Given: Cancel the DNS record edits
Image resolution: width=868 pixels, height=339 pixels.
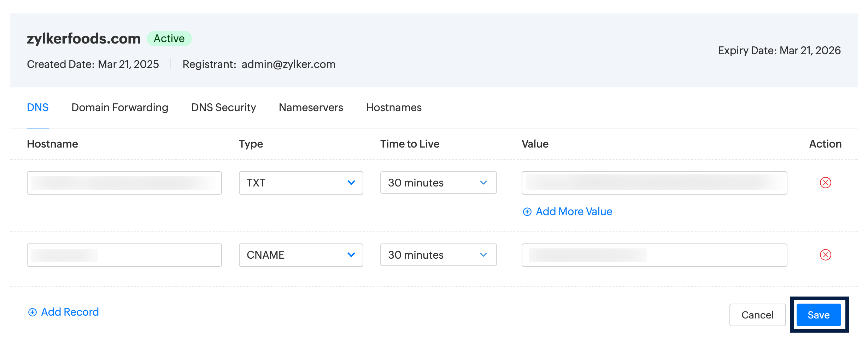Looking at the screenshot, I should coord(757,315).
